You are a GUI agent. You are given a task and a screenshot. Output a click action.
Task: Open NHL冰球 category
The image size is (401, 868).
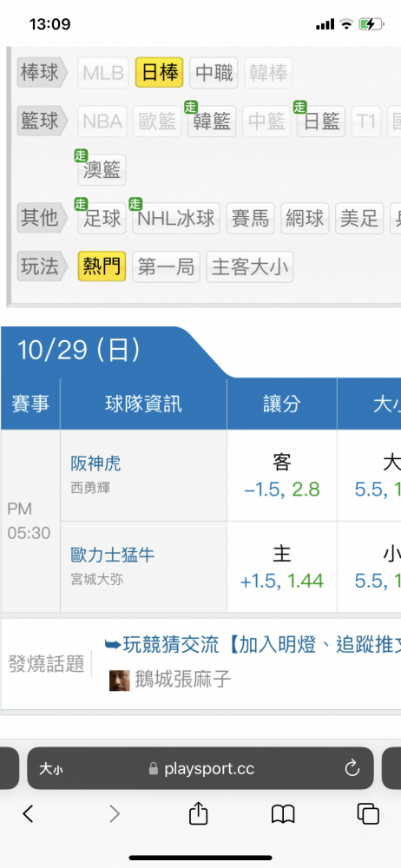(x=176, y=219)
